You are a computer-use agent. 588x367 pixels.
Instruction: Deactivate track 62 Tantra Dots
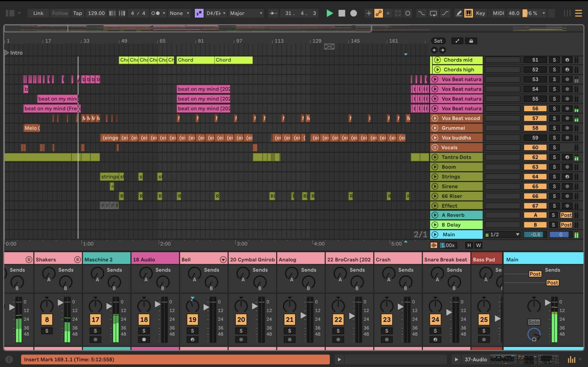535,157
